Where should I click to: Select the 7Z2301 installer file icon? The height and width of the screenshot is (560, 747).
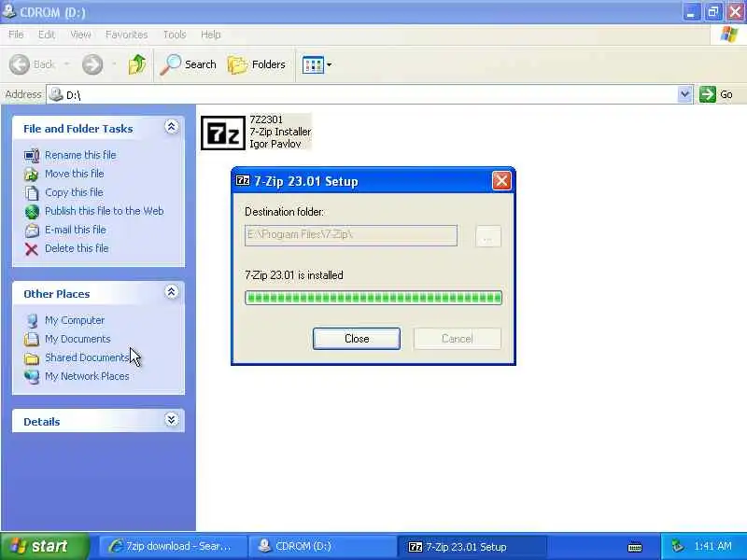(223, 133)
